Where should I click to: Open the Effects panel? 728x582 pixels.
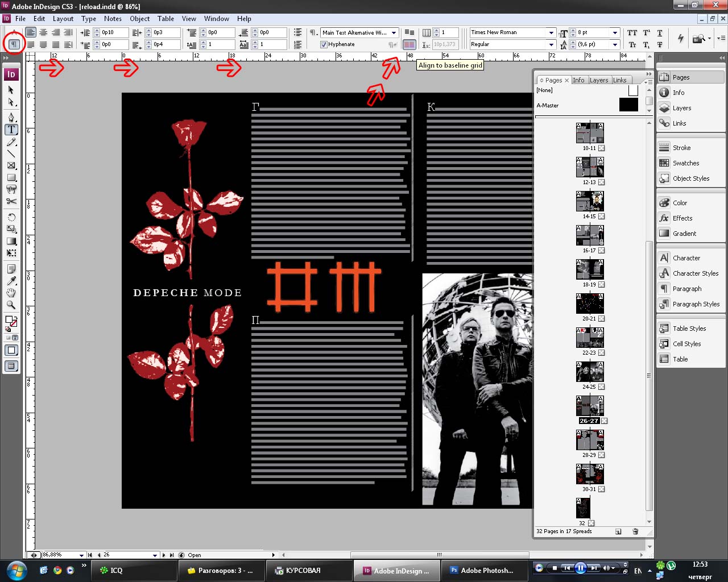[x=691, y=218]
